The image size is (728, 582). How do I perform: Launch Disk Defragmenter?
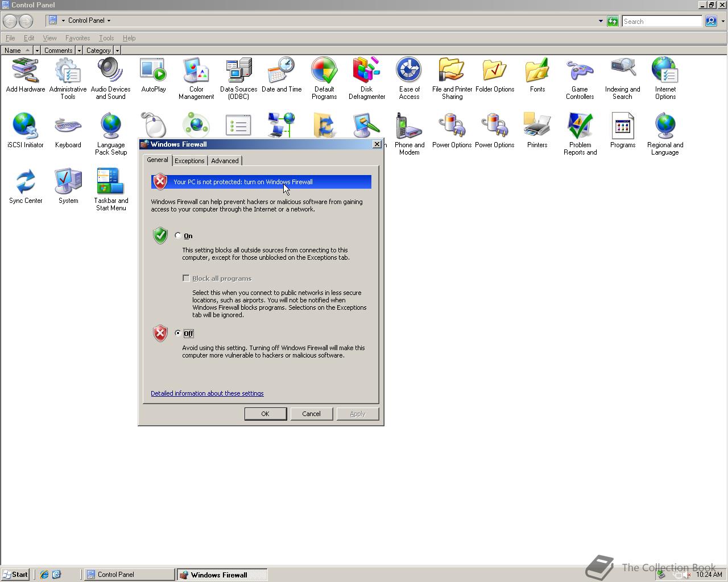367,78
